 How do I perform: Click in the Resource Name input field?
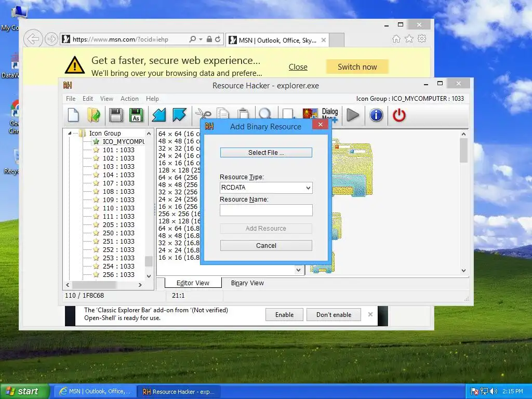pos(266,210)
